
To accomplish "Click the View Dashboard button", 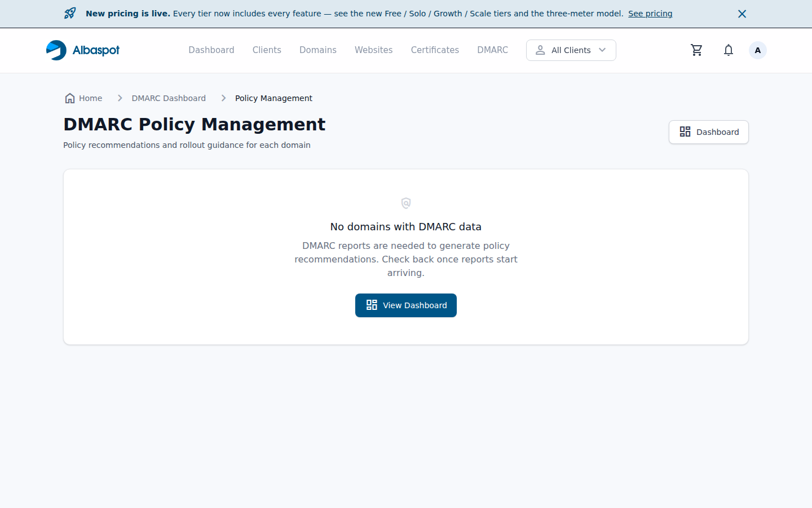I will [406, 305].
